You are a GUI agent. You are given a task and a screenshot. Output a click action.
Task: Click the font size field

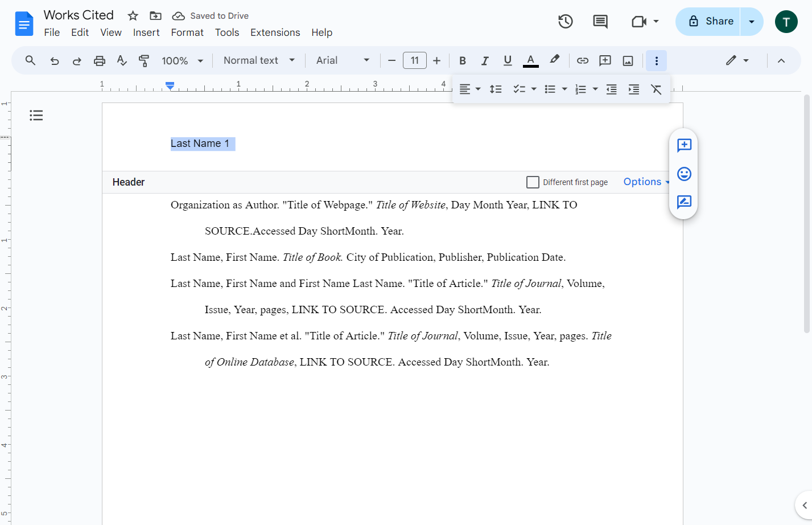pyautogui.click(x=415, y=60)
